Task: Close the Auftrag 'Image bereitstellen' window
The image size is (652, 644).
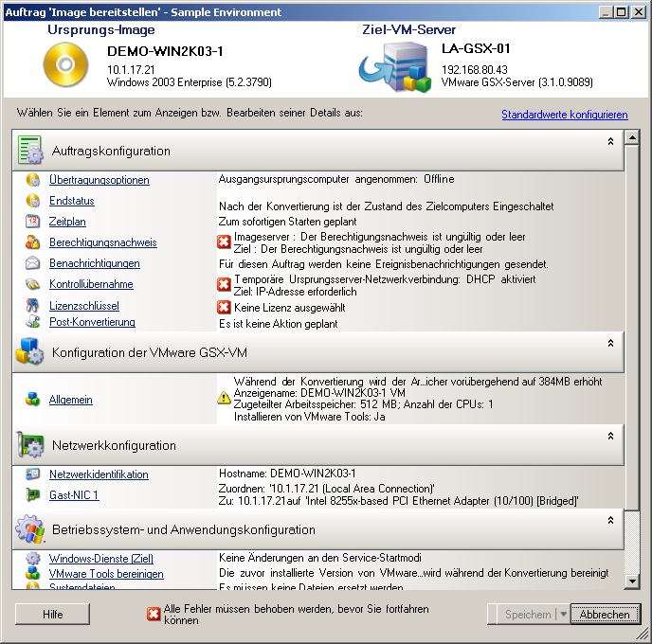Action: point(639,12)
